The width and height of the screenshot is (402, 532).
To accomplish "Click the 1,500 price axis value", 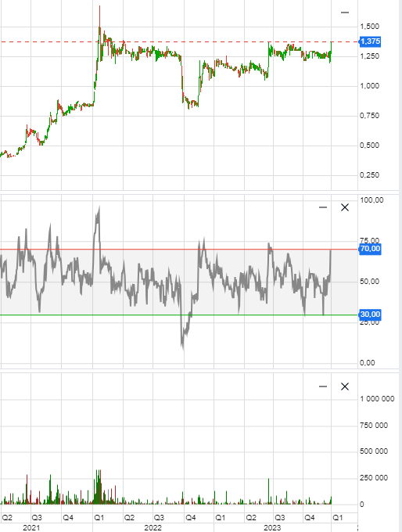I will (x=369, y=27).
